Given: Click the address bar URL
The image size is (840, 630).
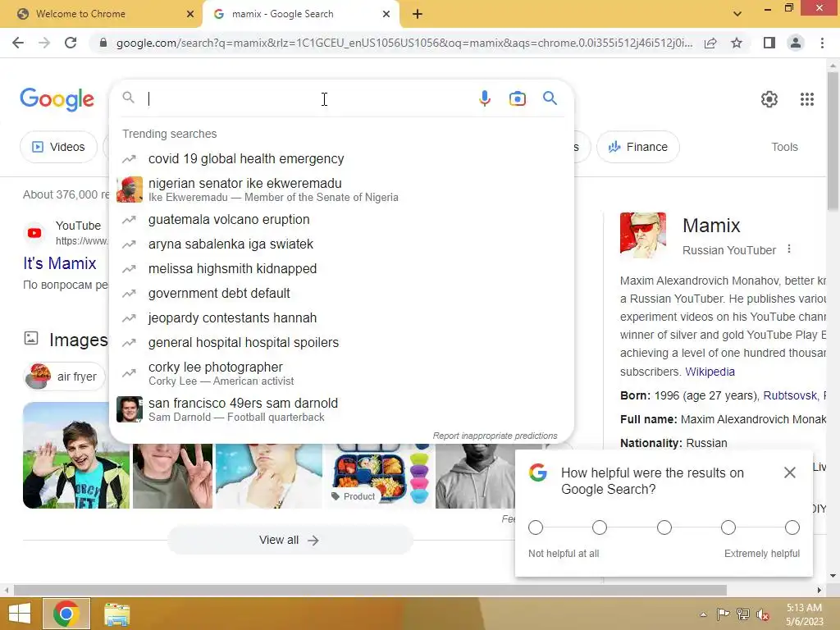Looking at the screenshot, I should (404, 43).
